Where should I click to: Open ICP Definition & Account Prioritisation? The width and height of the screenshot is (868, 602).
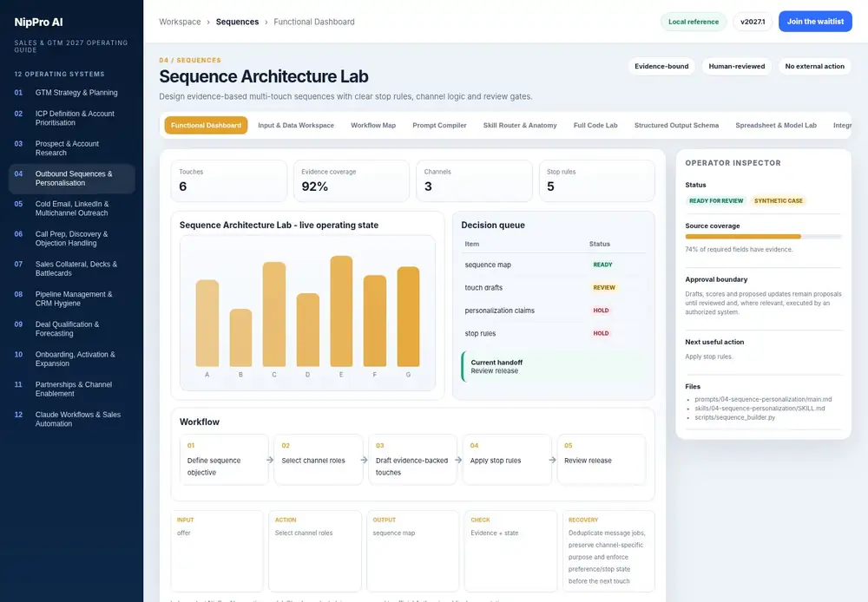pyautogui.click(x=71, y=118)
